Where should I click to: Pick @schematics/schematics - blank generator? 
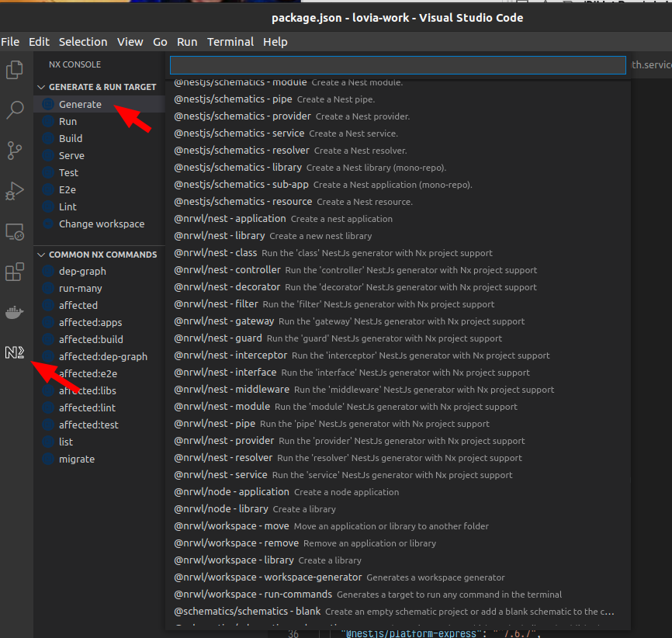click(398, 612)
